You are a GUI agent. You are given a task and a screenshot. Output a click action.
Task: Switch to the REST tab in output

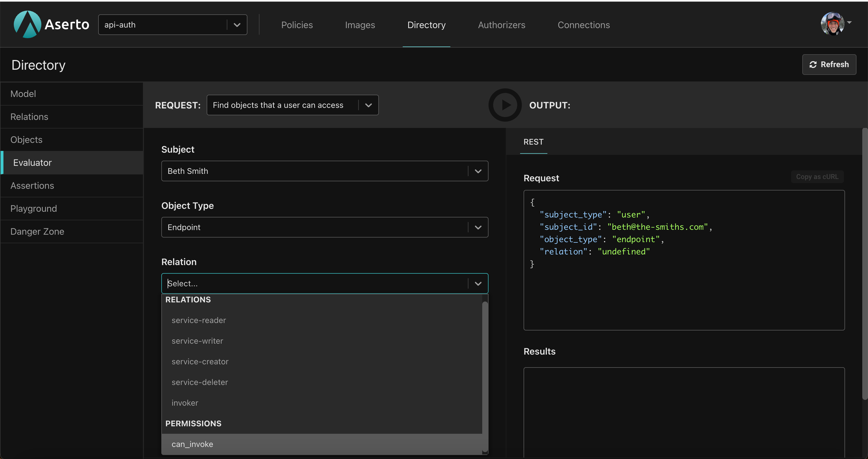(533, 142)
